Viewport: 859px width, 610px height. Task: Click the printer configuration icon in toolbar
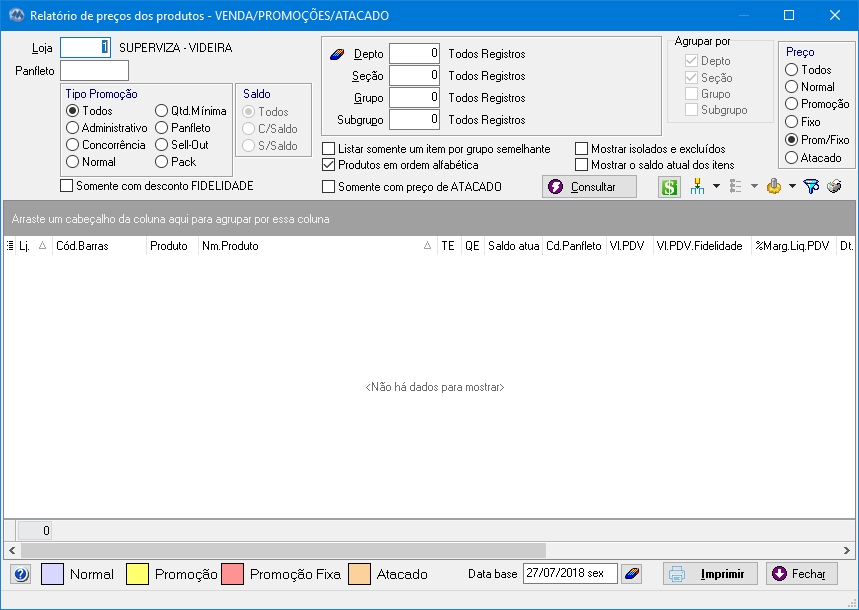(834, 187)
